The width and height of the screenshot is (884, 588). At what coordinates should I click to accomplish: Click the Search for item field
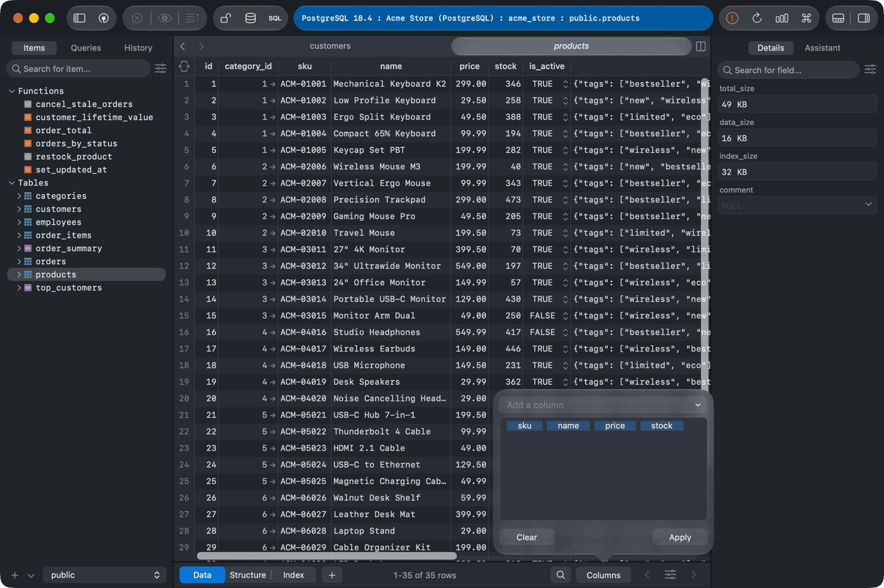pos(78,68)
